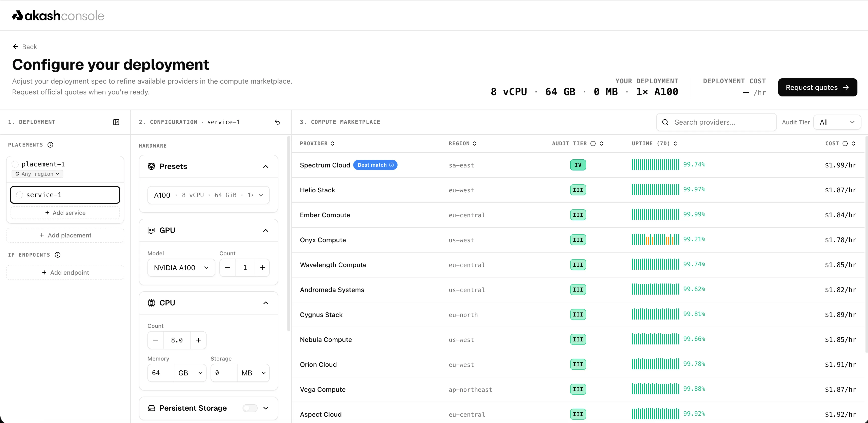Click the GPU card icon
868x423 pixels.
[x=152, y=230]
